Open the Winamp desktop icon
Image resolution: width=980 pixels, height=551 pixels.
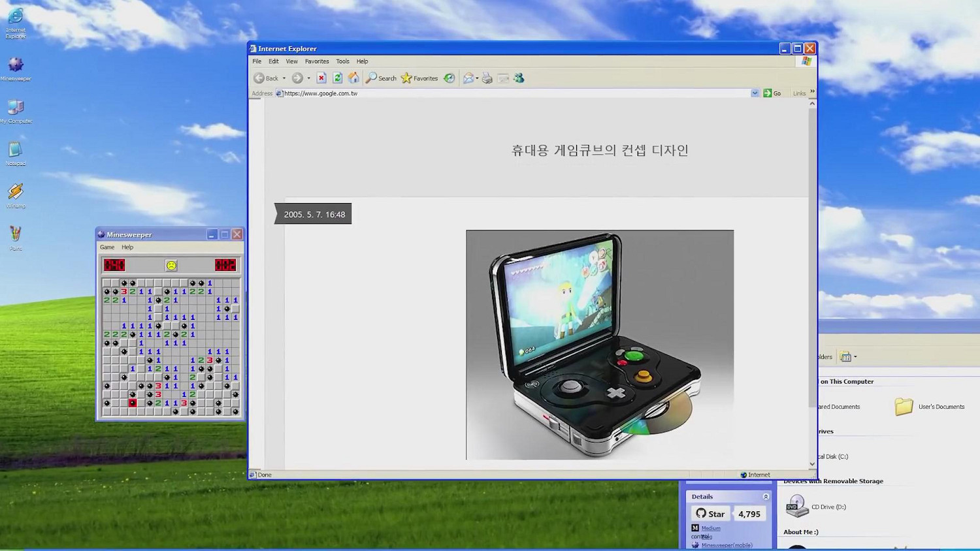click(16, 195)
